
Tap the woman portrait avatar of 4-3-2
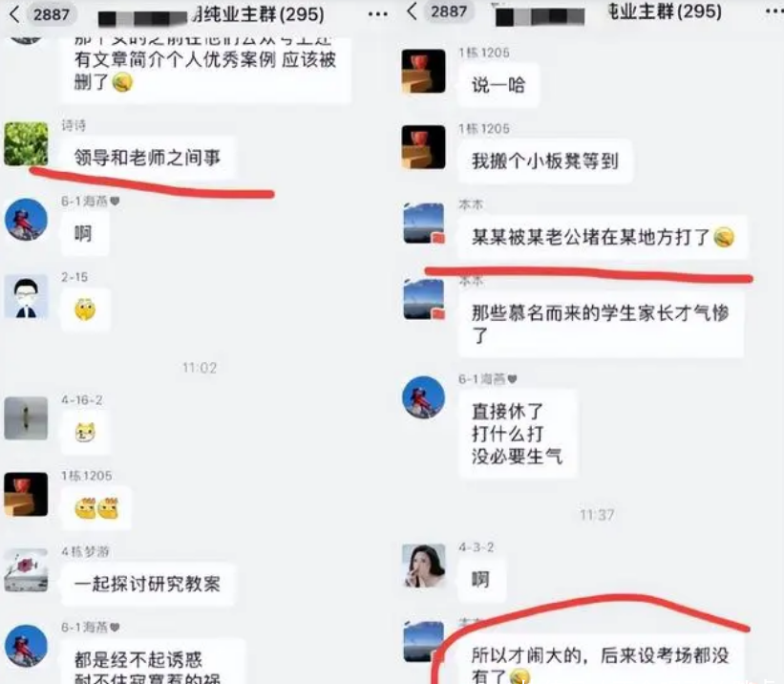point(424,566)
